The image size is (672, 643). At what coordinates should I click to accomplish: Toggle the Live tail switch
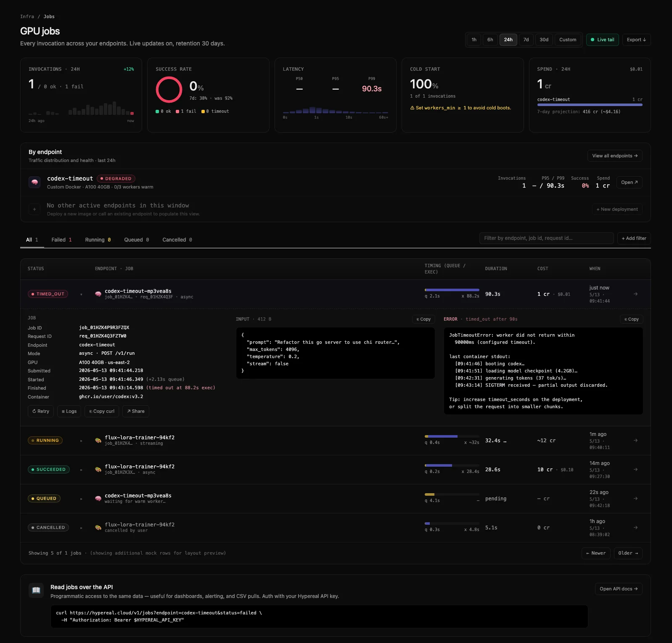[602, 40]
